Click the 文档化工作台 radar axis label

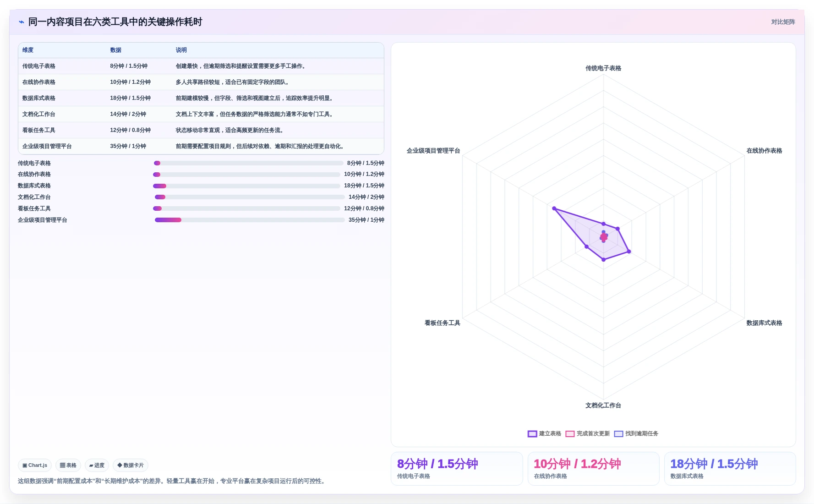click(603, 405)
